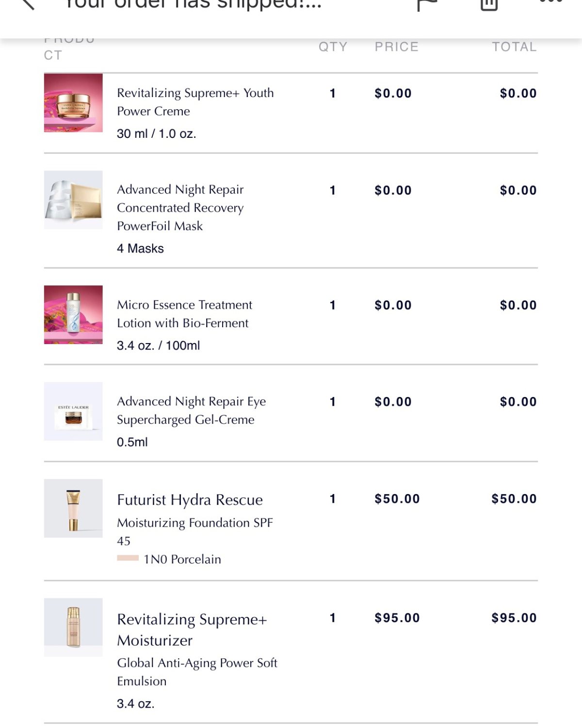Viewport: 582px width, 728px height.
Task: Open Advanced Night Repair Eye Supercharged link
Action: [x=192, y=411]
